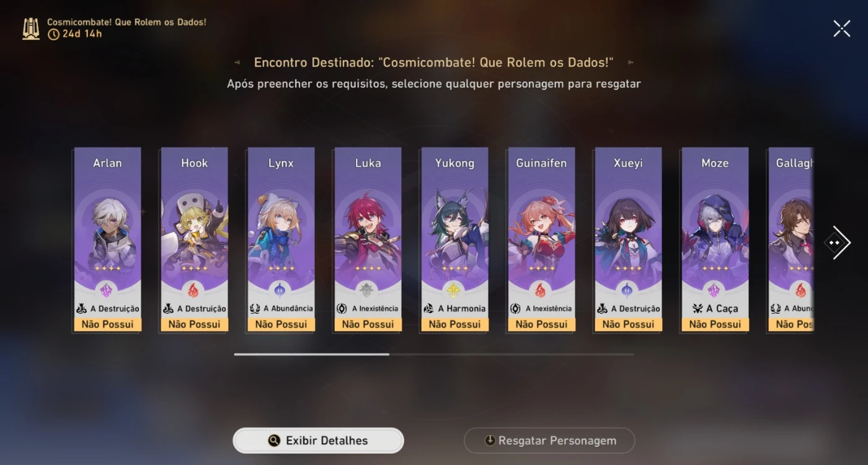Click the clock icon beside 24d 14h

coord(54,34)
